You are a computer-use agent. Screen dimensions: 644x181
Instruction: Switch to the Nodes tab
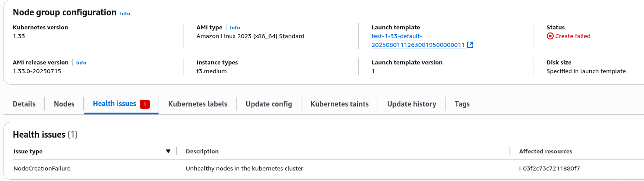(x=64, y=104)
